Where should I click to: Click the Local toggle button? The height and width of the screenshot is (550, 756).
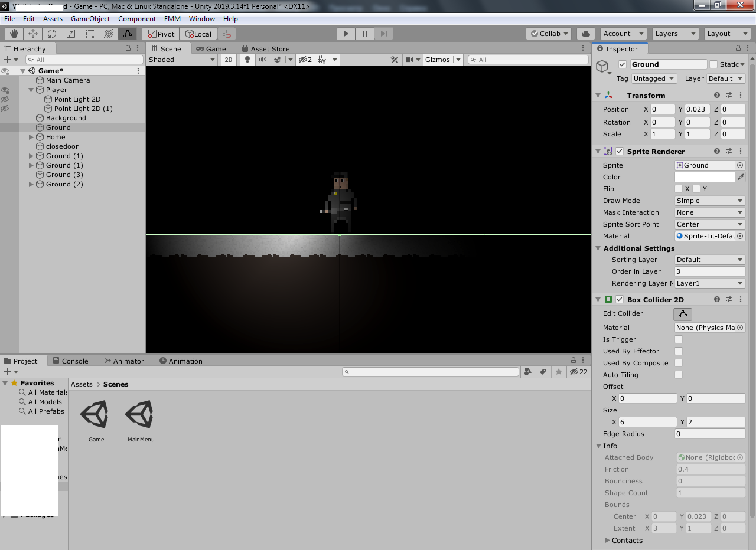198,34
